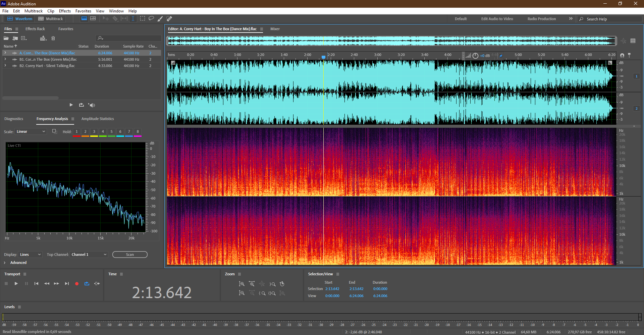Screen dimensions: 644x335
Task: Toggle Loop Playback in Transport
Action: pos(87,284)
